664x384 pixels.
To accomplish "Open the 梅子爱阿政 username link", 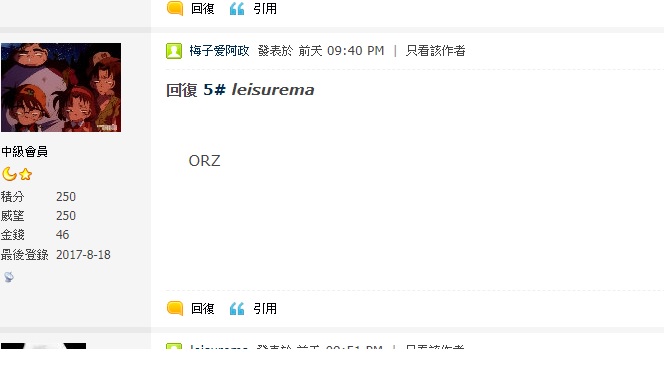I will click(x=219, y=51).
